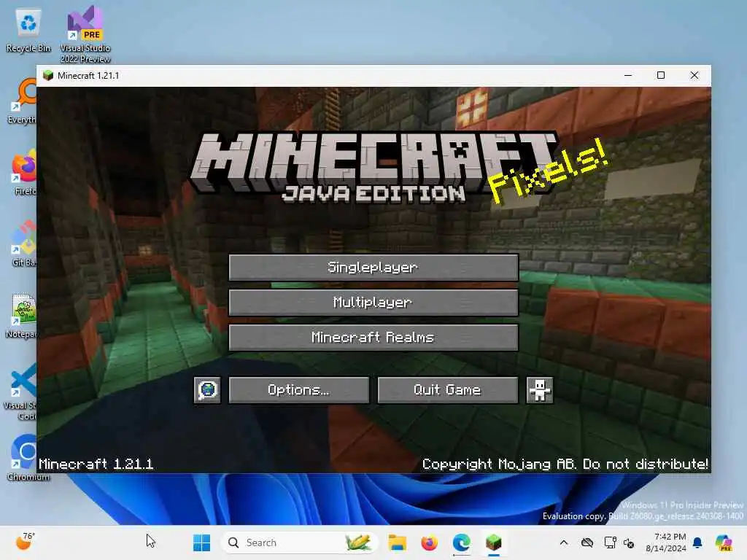This screenshot has height=560, width=747.
Task: Select the Git Bash desktop shortcut
Action: [x=24, y=244]
